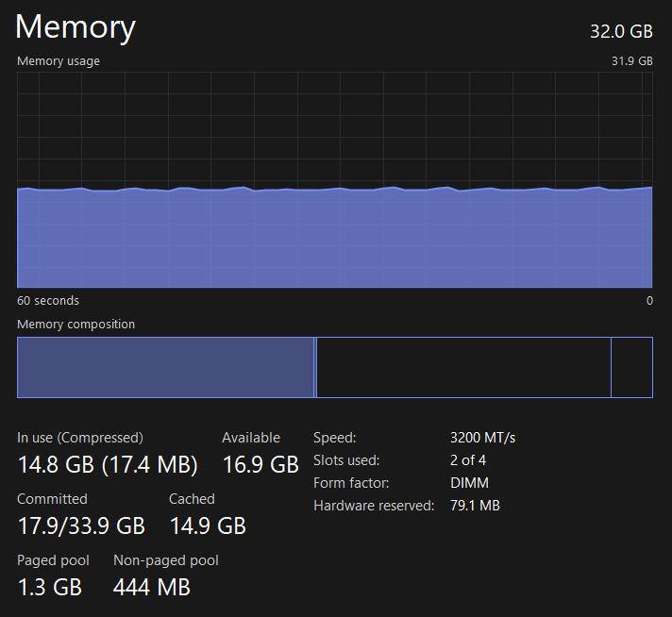Click the Free segment of memory composition bar
Image resolution: width=672 pixels, height=617 pixels.
631,367
